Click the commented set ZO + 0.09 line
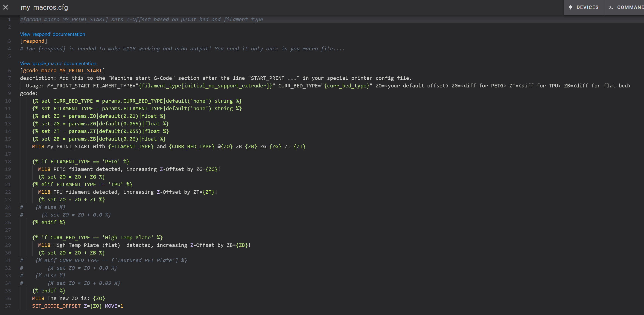 (70, 283)
